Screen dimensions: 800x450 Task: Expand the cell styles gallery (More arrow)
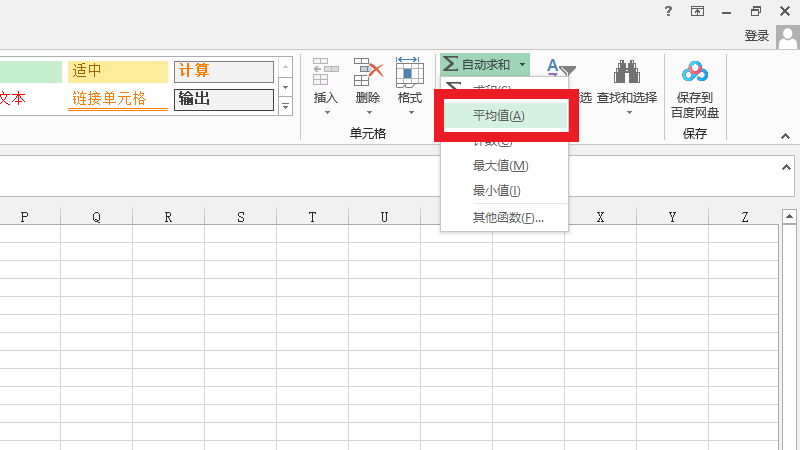pos(285,105)
